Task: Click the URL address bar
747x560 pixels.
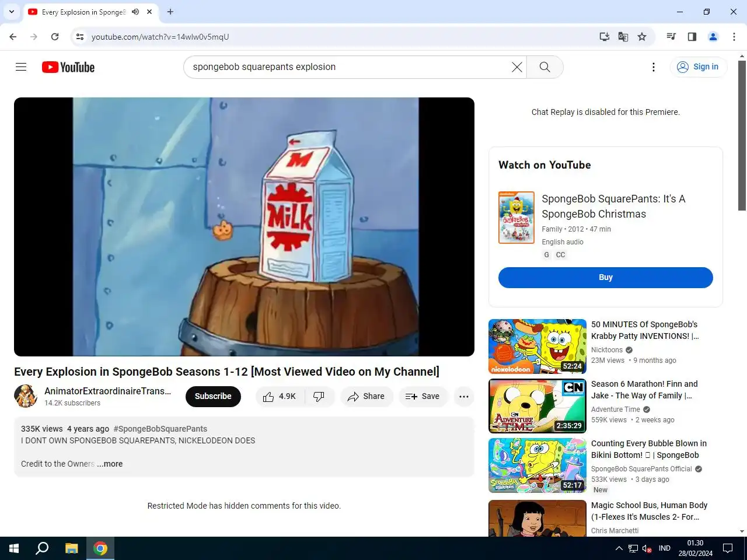Action: (x=338, y=37)
